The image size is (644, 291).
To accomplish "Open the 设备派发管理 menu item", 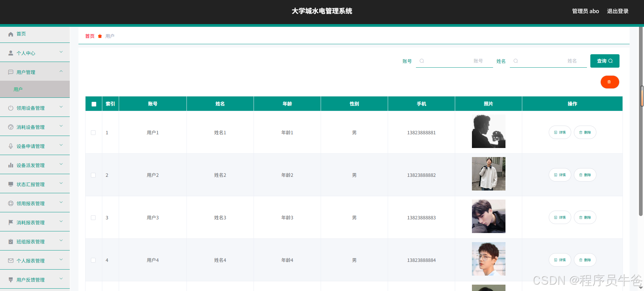I will click(x=35, y=165).
